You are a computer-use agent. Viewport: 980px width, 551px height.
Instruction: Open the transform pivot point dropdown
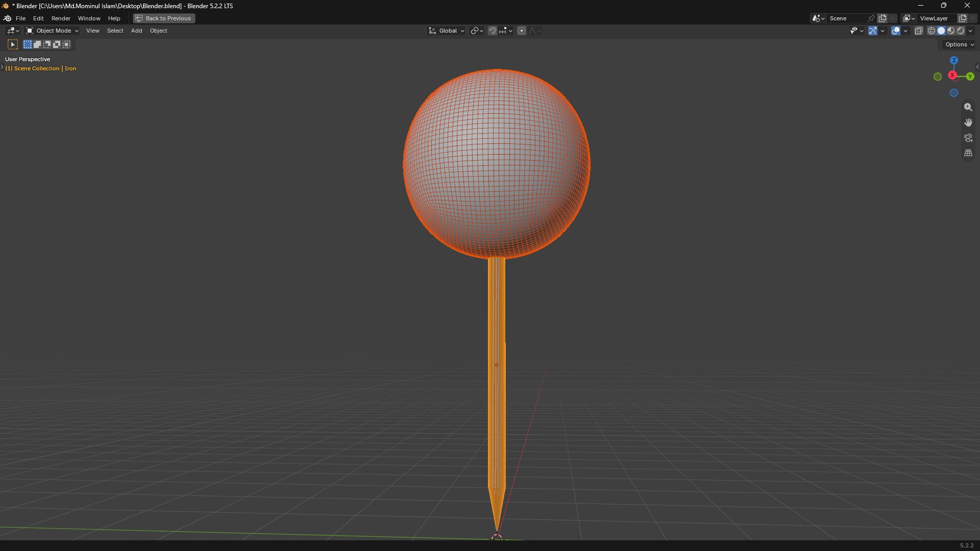(x=477, y=31)
